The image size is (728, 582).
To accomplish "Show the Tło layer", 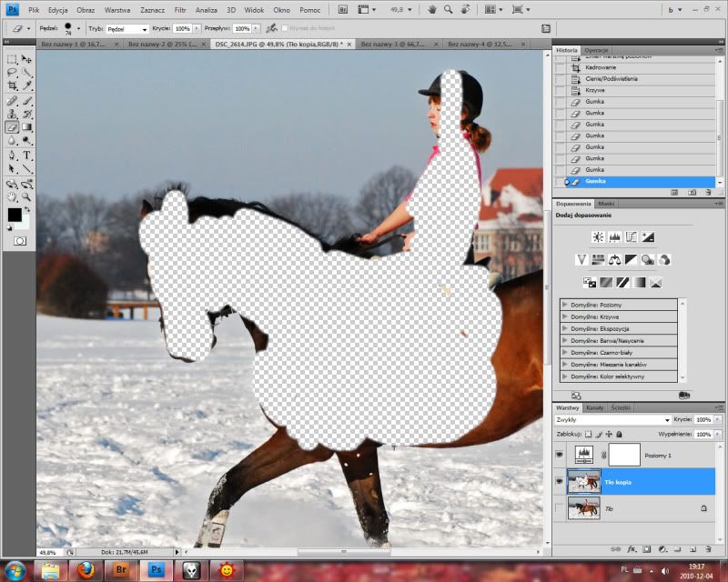I will click(560, 508).
